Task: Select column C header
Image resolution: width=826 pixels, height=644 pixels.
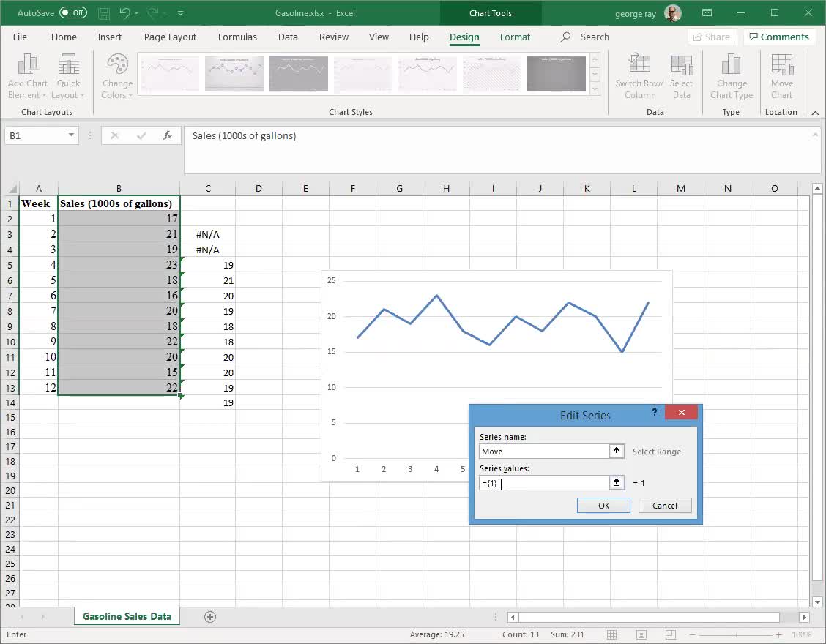Action: click(207, 189)
